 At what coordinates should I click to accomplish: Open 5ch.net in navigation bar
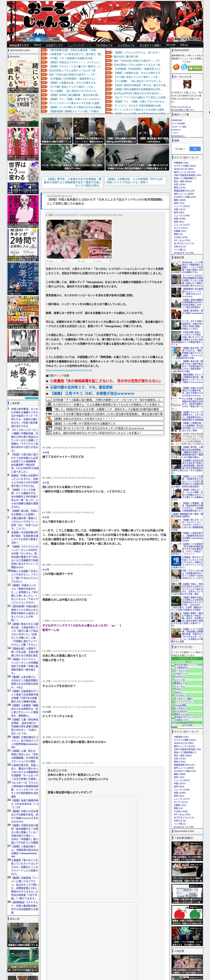(171, 45)
